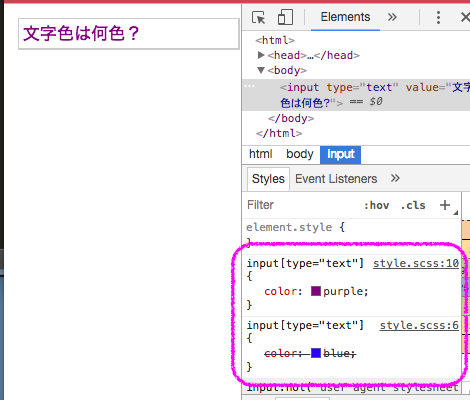The height and width of the screenshot is (400, 470).
Task: Close the DevTools panel
Action: coord(465,17)
